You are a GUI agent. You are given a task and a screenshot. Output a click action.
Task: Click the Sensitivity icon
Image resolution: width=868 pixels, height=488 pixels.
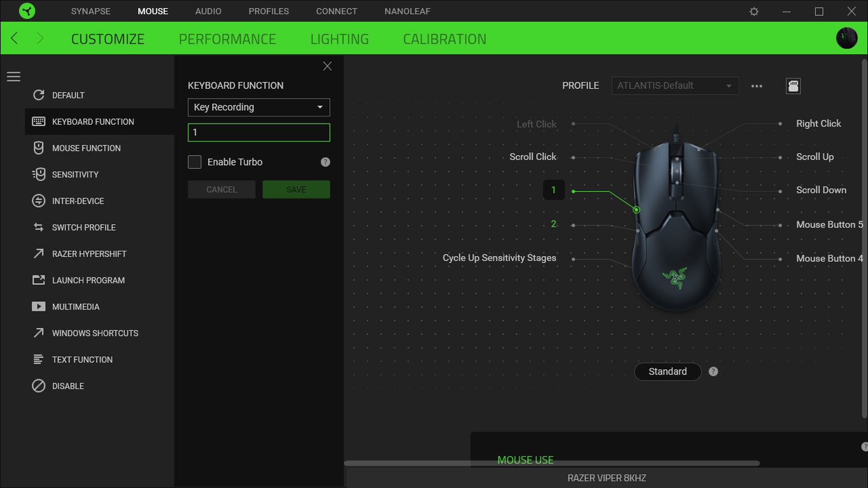[x=39, y=174]
